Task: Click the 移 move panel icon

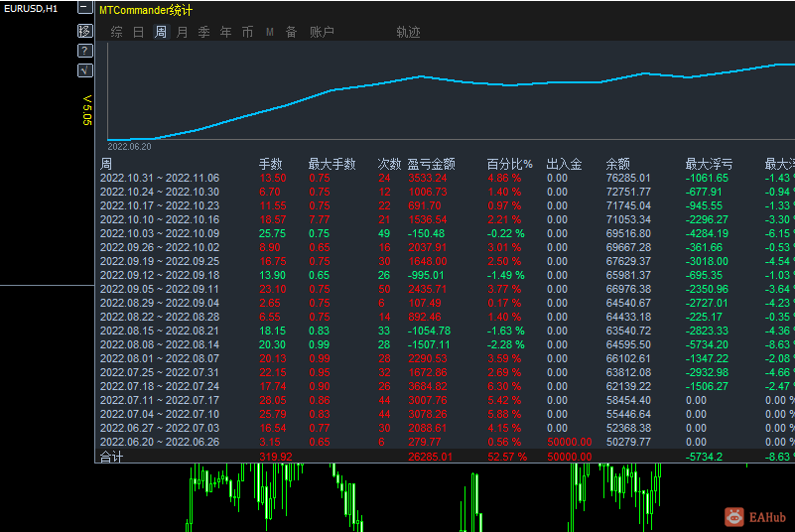Action: coord(84,31)
